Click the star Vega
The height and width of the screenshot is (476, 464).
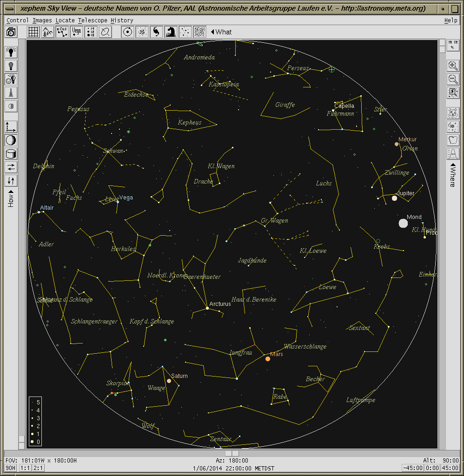click(118, 202)
